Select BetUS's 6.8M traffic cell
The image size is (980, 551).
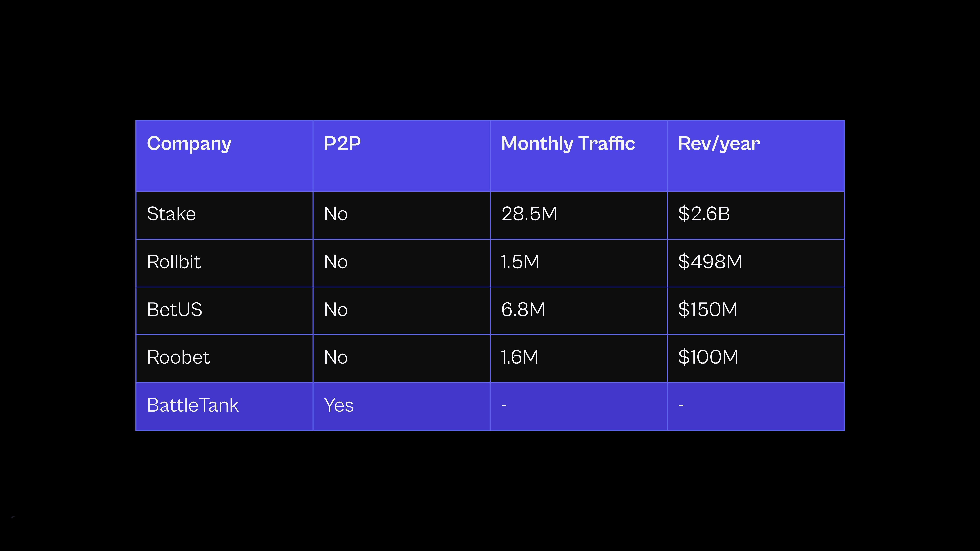[x=523, y=310]
